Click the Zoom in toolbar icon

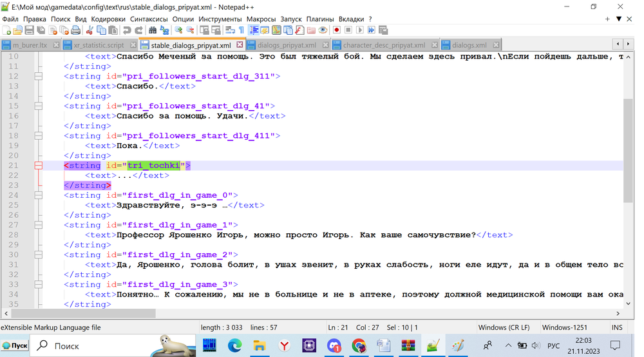178,30
